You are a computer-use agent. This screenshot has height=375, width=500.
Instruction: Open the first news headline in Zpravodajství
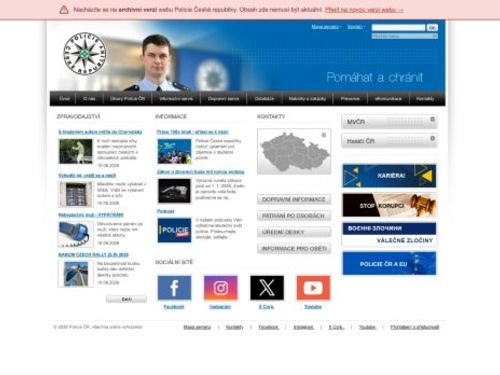click(x=100, y=132)
